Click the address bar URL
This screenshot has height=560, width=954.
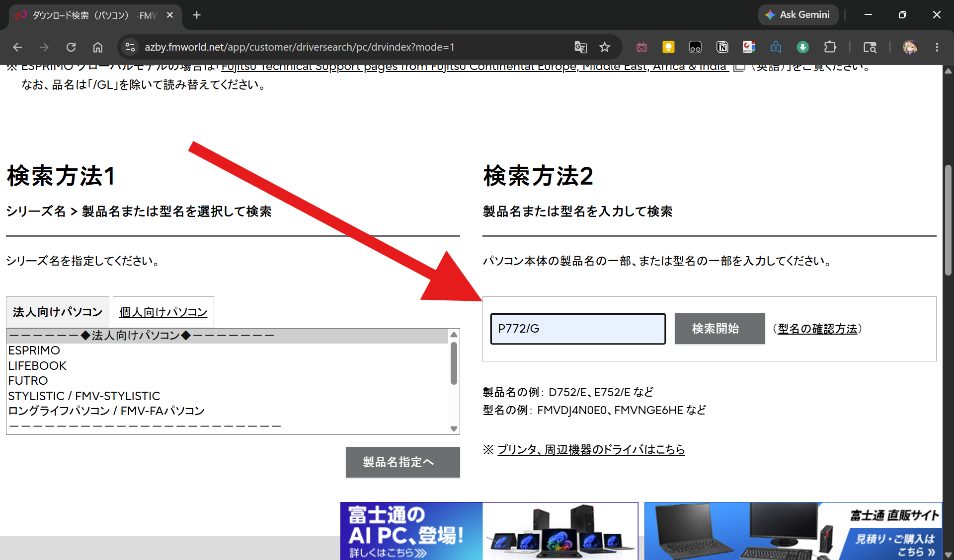[x=299, y=47]
